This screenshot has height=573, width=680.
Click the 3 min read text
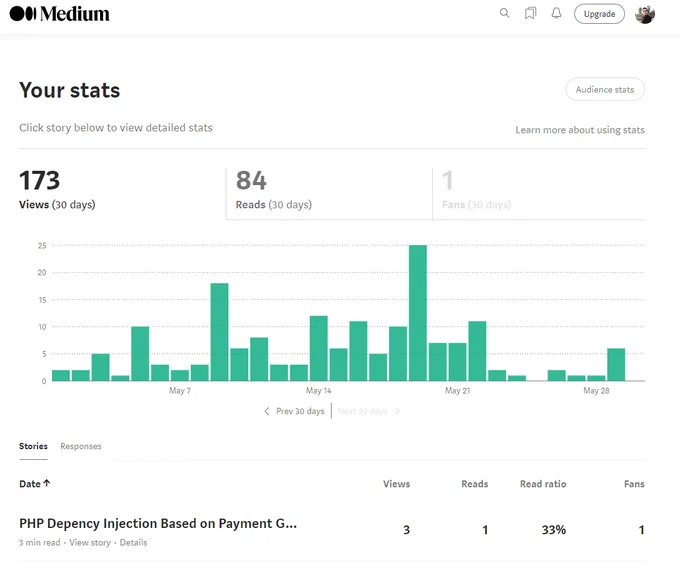(39, 543)
